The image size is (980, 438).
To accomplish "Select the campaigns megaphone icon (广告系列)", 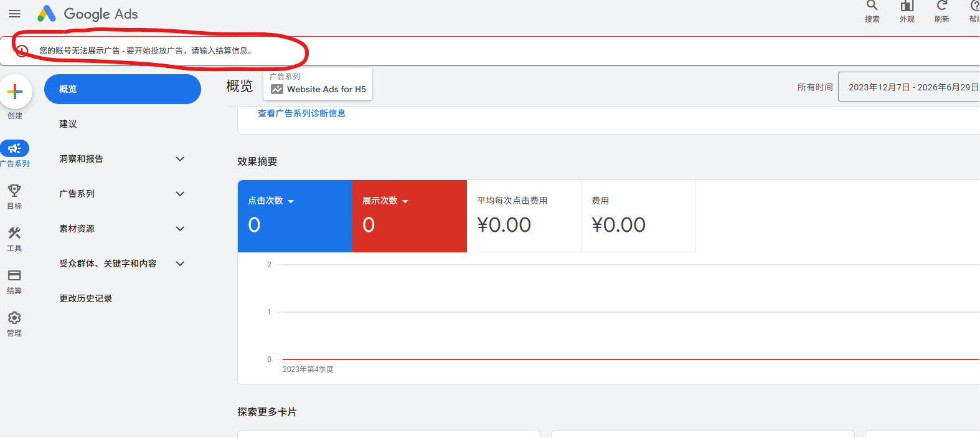I will click(15, 148).
